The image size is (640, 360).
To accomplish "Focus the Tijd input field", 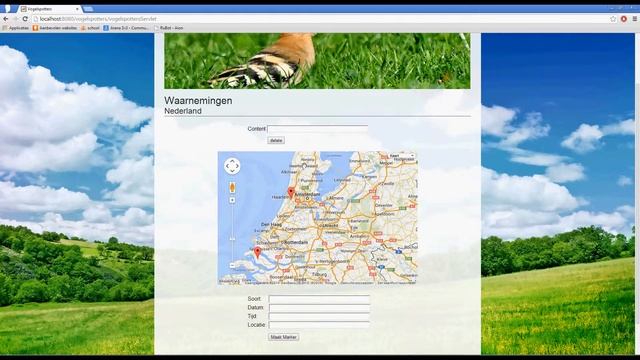I will pyautogui.click(x=319, y=316).
